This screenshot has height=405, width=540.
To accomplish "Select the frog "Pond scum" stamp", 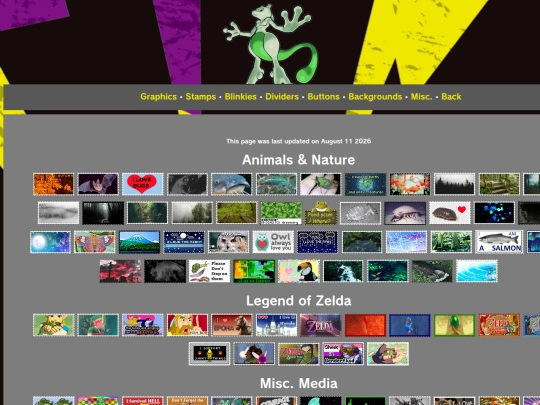I will [321, 214].
